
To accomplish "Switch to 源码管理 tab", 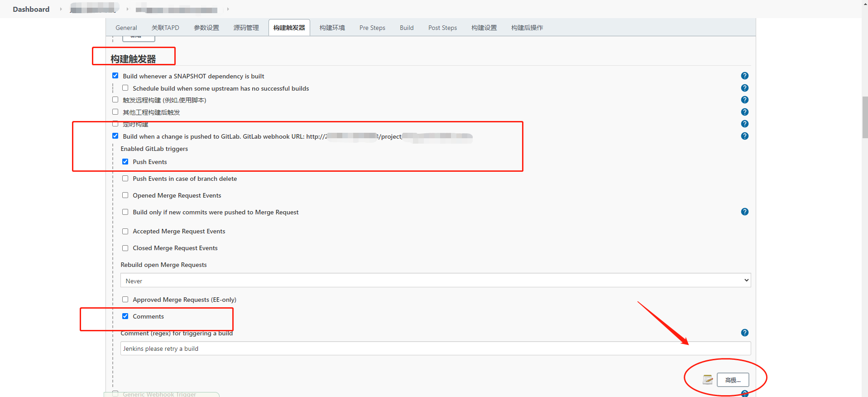I will [246, 28].
